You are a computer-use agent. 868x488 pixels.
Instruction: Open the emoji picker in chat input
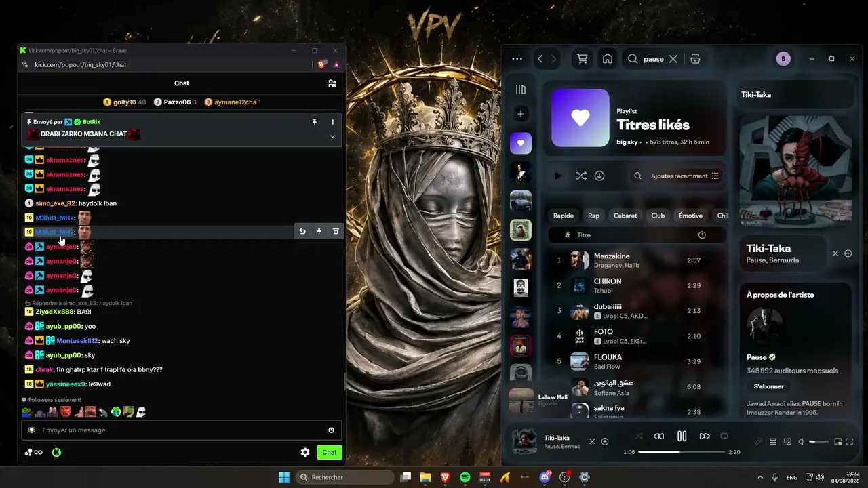331,430
